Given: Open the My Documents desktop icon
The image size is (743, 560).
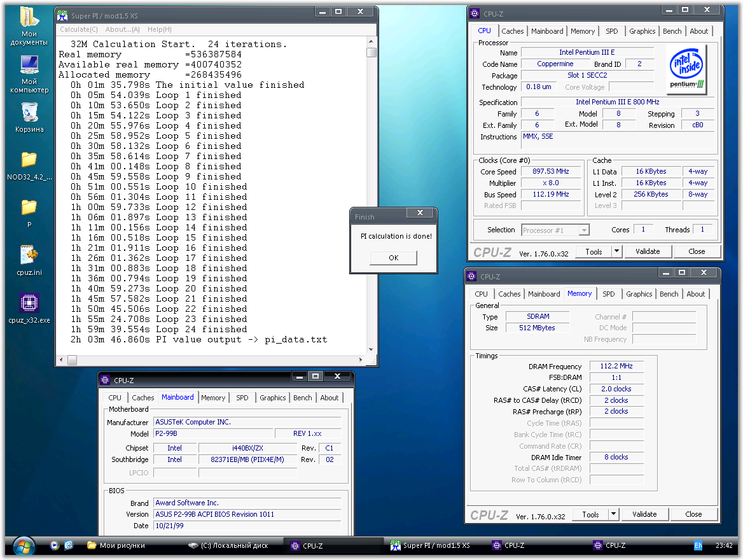Looking at the screenshot, I should pos(29,27).
